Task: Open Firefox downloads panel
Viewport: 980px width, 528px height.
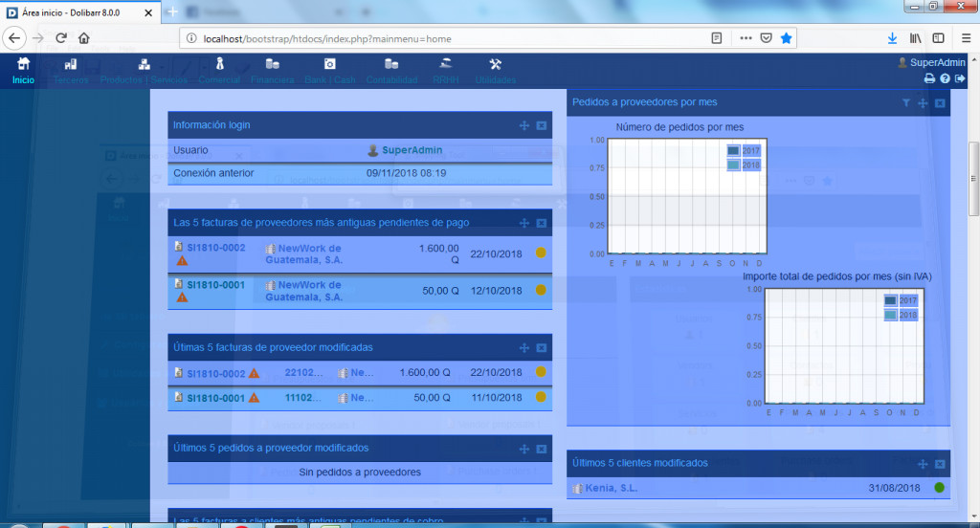Action: click(x=893, y=38)
